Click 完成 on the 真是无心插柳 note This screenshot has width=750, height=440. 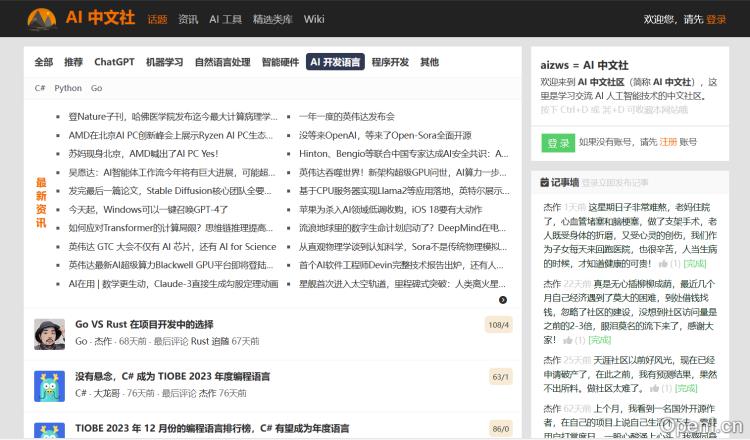tap(599, 340)
